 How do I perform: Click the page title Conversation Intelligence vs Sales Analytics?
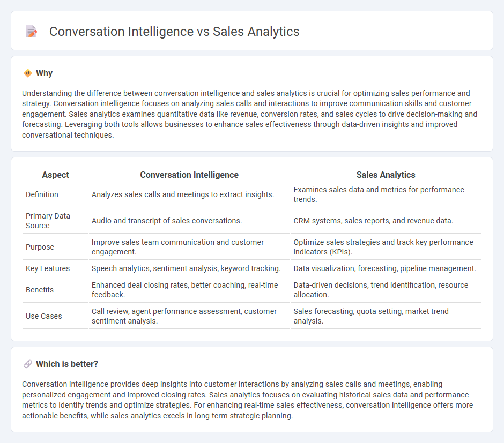[174, 32]
